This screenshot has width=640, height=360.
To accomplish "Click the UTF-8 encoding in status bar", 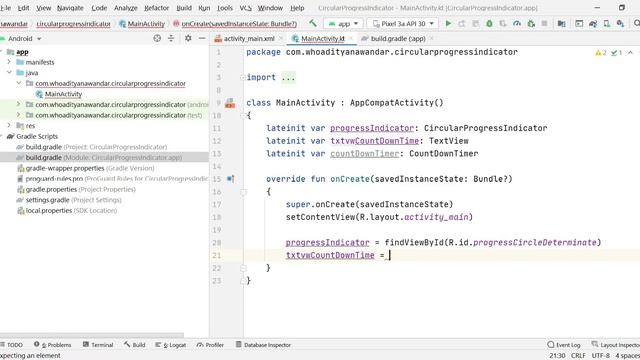I will point(600,356).
